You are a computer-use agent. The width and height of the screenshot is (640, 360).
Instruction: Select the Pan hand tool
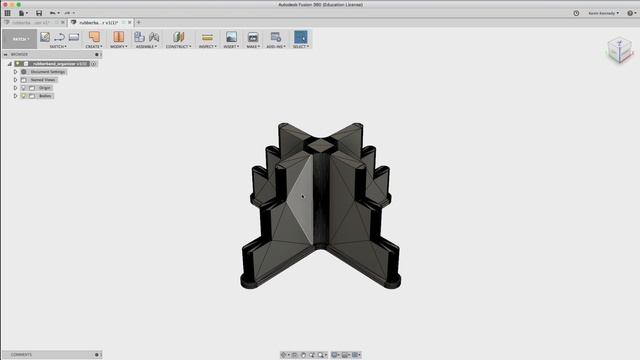303,355
